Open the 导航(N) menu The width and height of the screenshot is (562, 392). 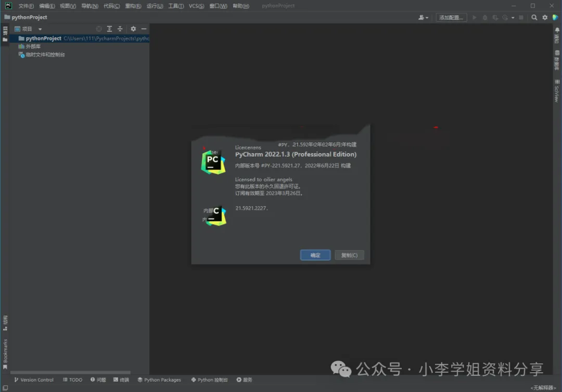(90, 6)
